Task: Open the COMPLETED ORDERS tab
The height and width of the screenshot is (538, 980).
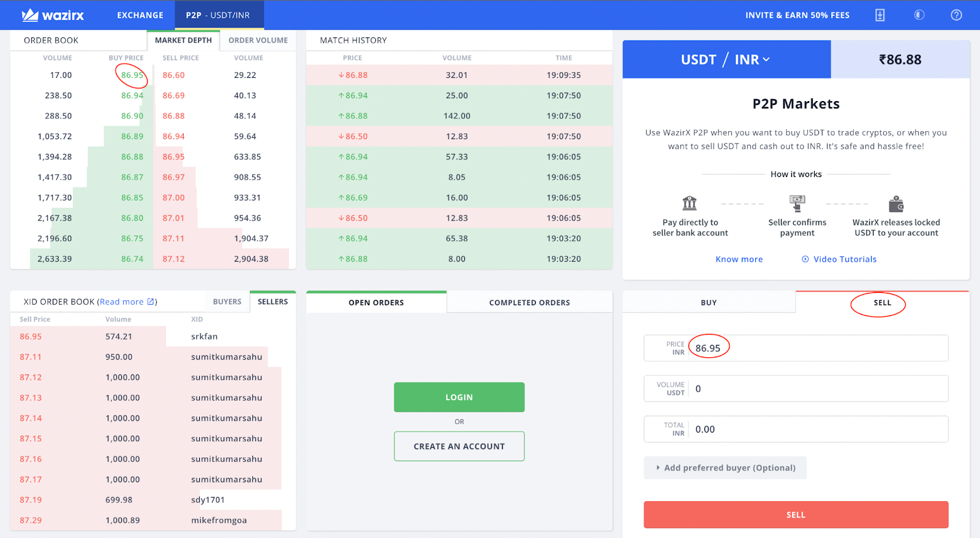Action: point(530,302)
